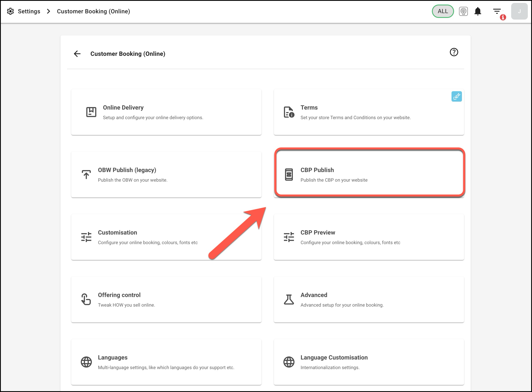Image resolution: width=532 pixels, height=392 pixels.
Task: Click the CBP Publish phone icon
Action: 289,175
